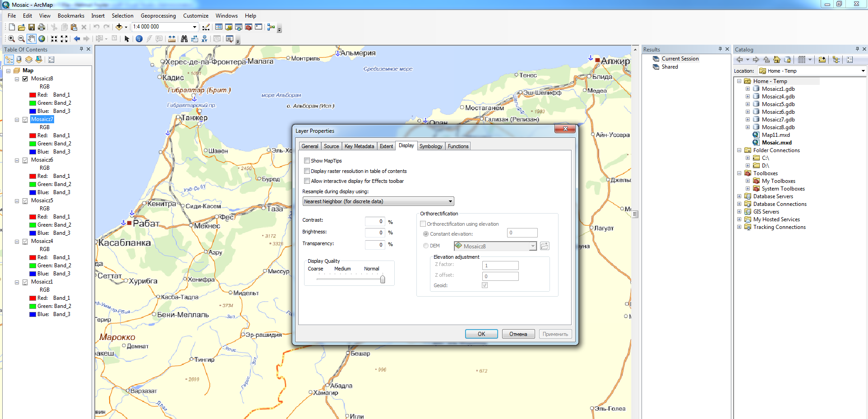The image size is (868, 419).
Task: Click Go To Home Folder in Catalog
Action: 776,60
